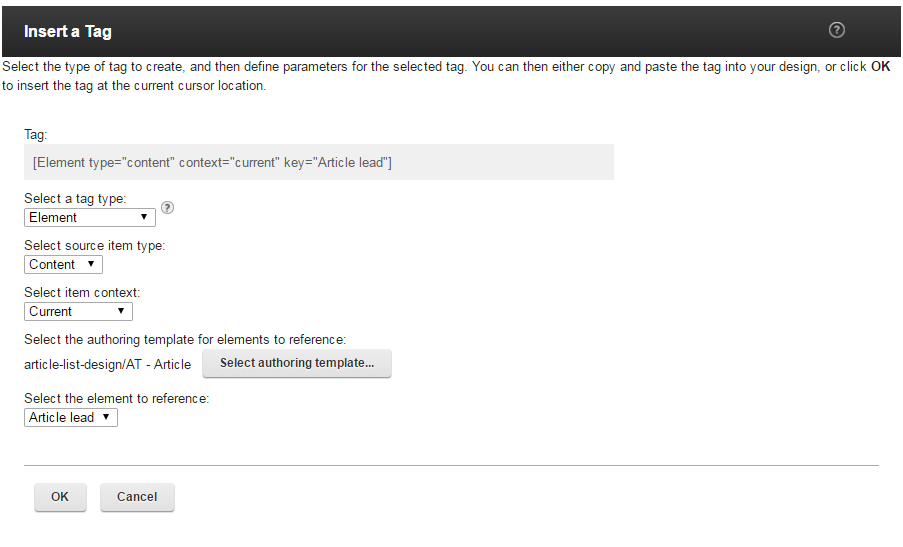Click the help icon in the header
This screenshot has width=903, height=547.
(837, 30)
